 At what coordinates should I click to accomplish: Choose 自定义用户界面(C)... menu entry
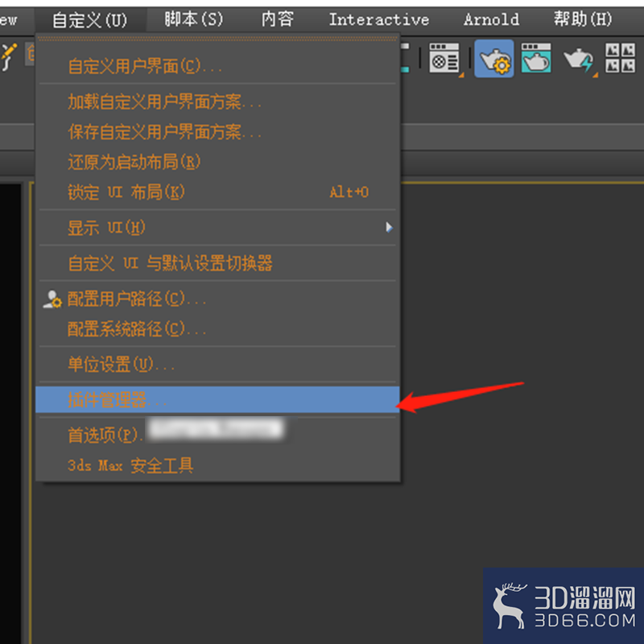pyautogui.click(x=217, y=66)
